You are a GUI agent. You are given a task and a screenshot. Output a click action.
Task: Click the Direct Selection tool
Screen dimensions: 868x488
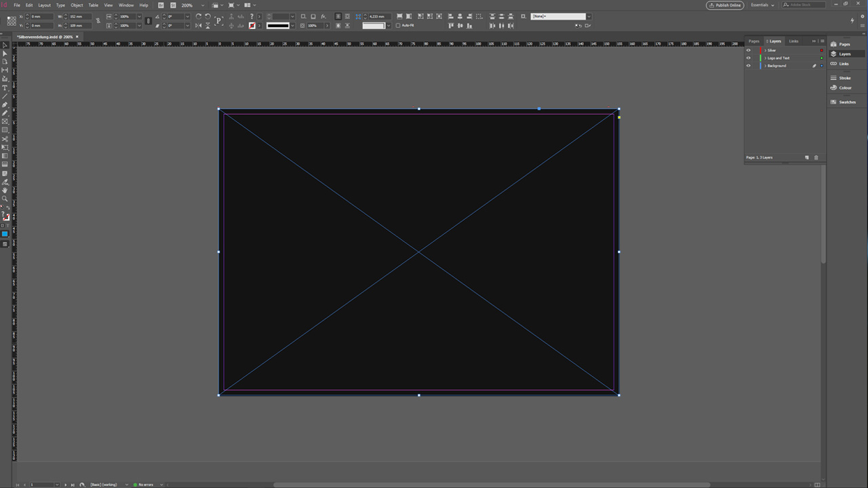(5, 54)
